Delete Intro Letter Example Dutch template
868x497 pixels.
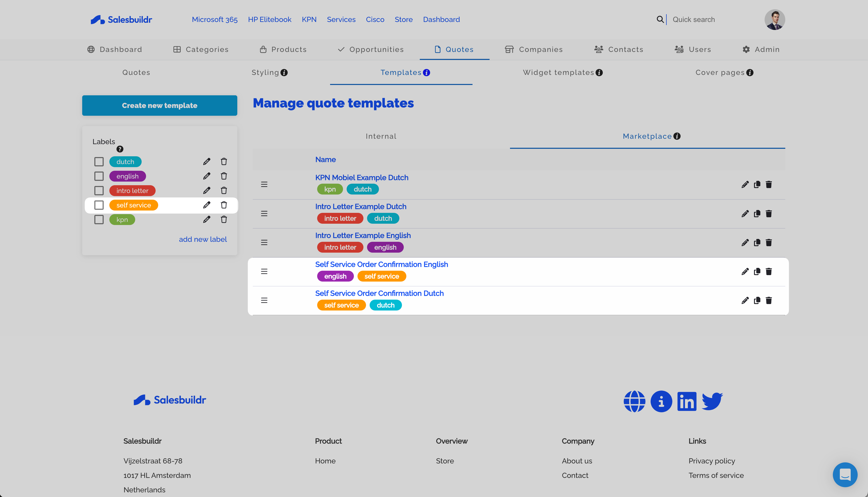pyautogui.click(x=769, y=214)
